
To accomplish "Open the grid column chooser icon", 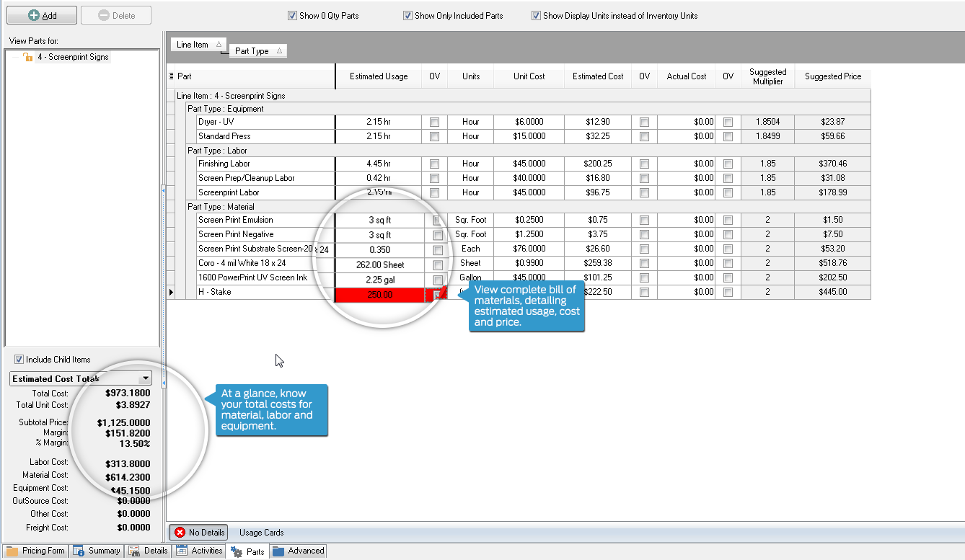I will [x=171, y=76].
